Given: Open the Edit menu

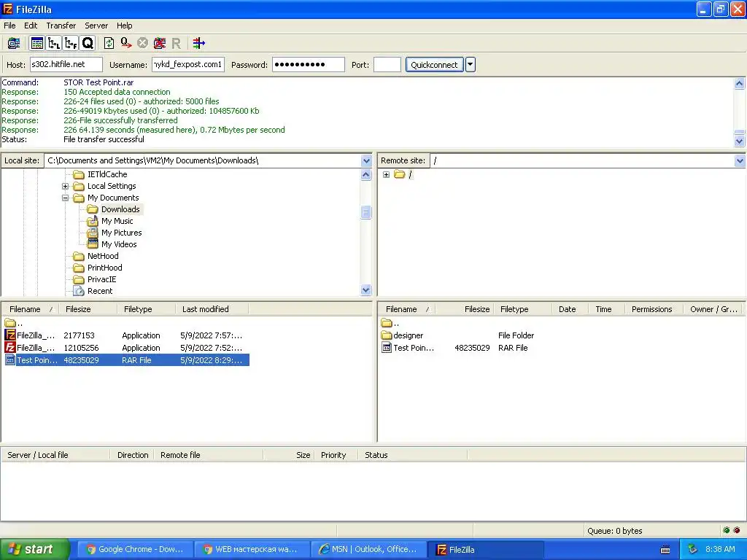Looking at the screenshot, I should click(31, 26).
